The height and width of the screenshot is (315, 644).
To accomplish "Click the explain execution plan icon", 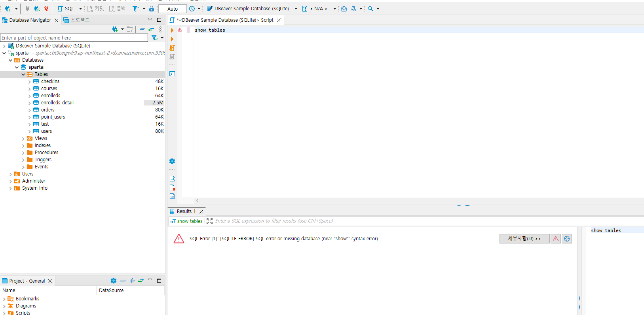I will click(172, 57).
